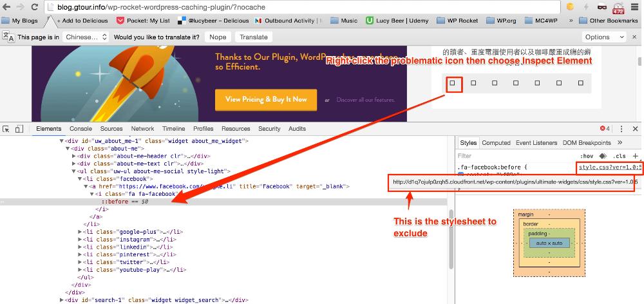The width and height of the screenshot is (644, 304).
Task: Click the broken Facebook social icon square
Action: (452, 83)
